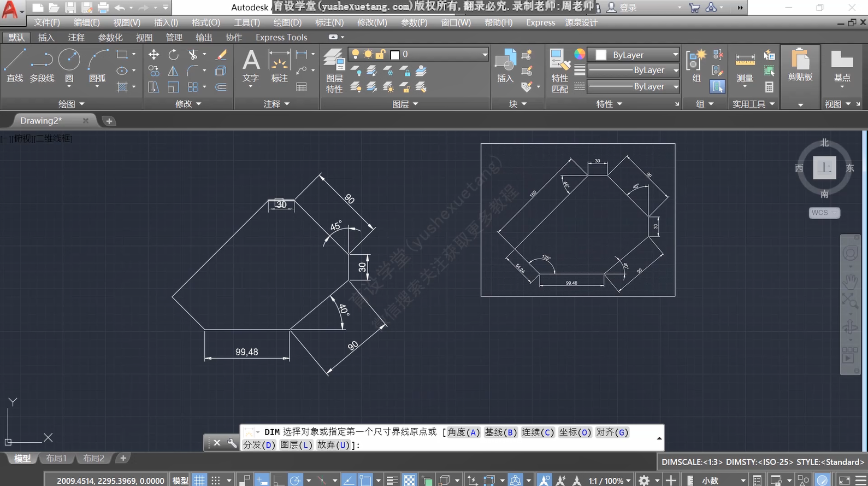868x486 pixels.
Task: Expand the 注释 (Annotation) panel
Action: (276, 104)
